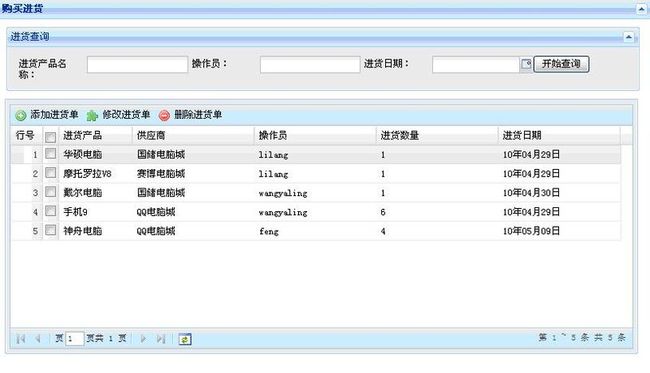Click supplier 赛博电脑城 cell
The image size is (650, 373).
pos(161,174)
